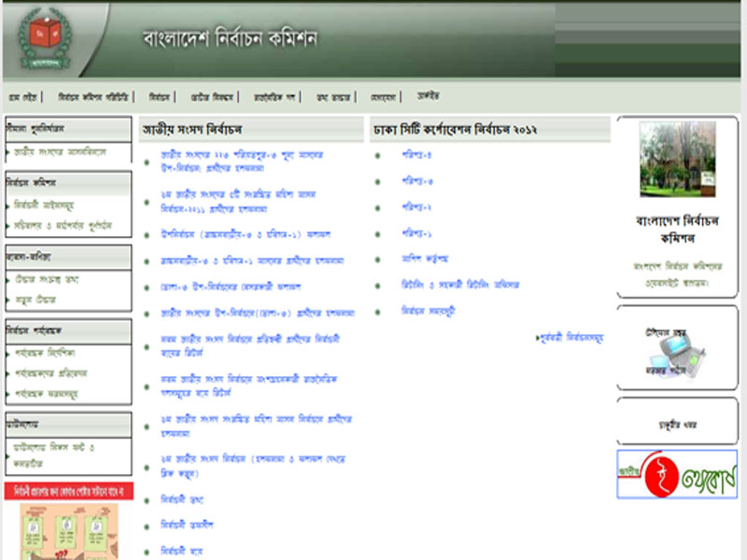This screenshot has width=747, height=560.
Task: Click the বাংলাদেশ নির্বাচন কমিশন header banner title
Action: [x=230, y=38]
